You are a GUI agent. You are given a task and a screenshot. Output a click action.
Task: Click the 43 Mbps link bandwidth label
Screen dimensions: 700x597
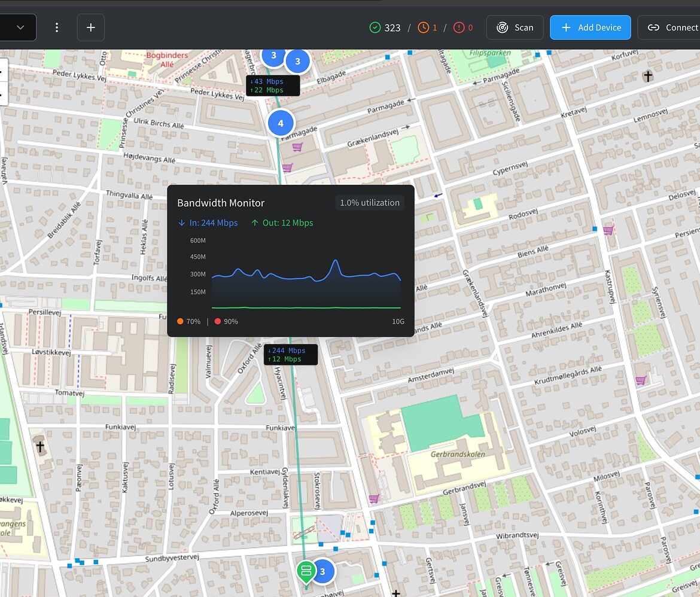click(x=272, y=86)
